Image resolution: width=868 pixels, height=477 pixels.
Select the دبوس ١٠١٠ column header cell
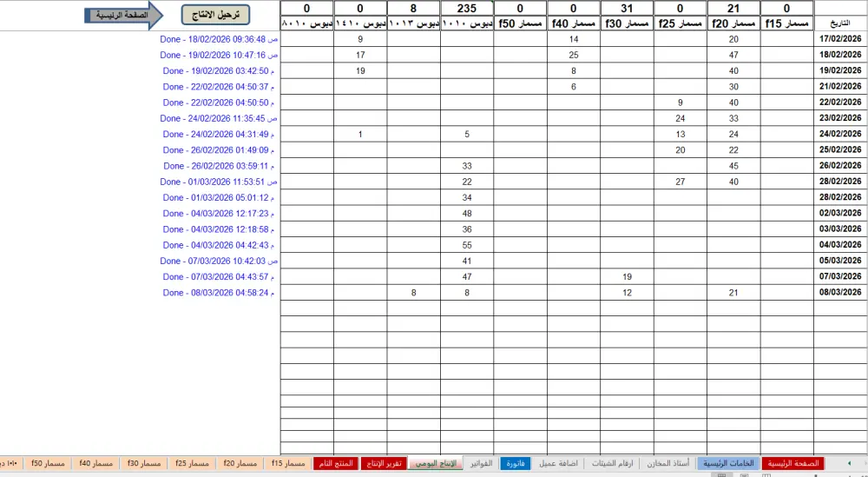[x=467, y=23]
